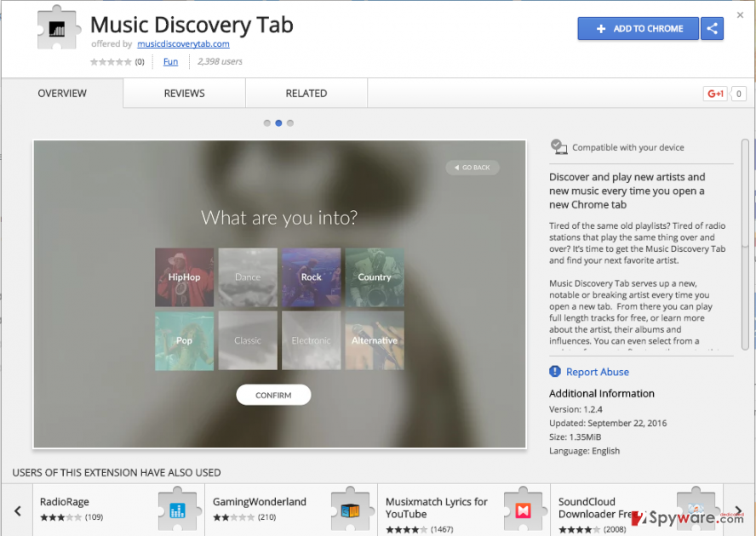Image resolution: width=756 pixels, height=536 pixels.
Task: Open the musicdiscoverytab.com link
Action: [183, 44]
